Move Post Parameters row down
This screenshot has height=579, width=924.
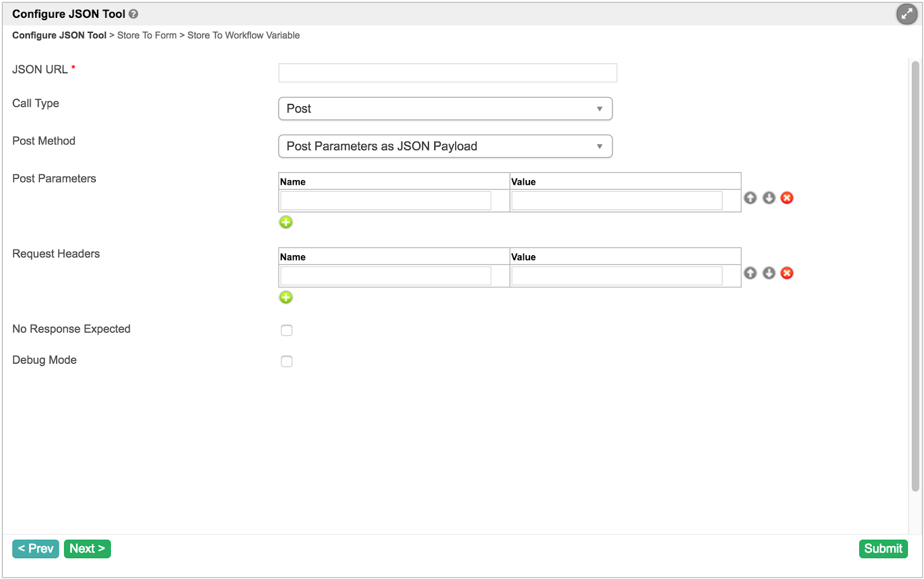[x=769, y=198]
